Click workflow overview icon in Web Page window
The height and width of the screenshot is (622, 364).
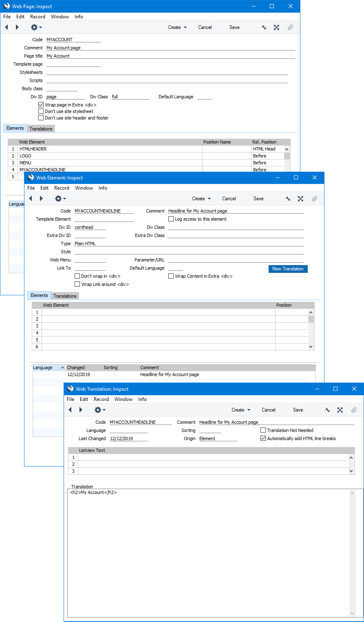[276, 27]
